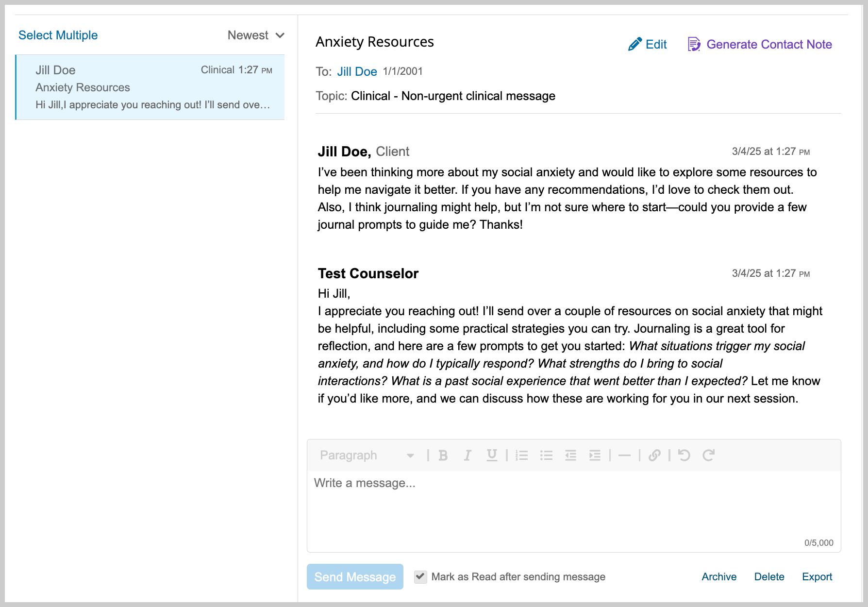Insert a bulleted list
The image size is (868, 607).
click(x=546, y=455)
